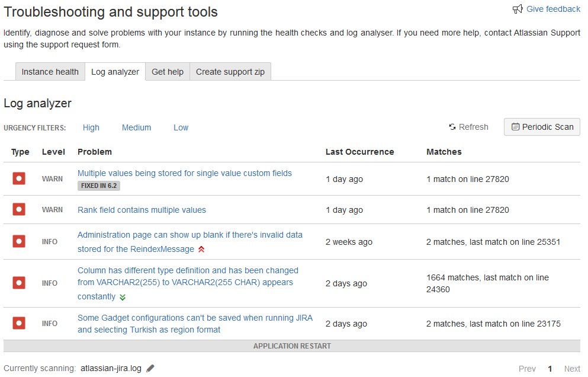Image resolution: width=588 pixels, height=377 pixels.
Task: Filter problems by Low urgency
Action: (x=181, y=127)
